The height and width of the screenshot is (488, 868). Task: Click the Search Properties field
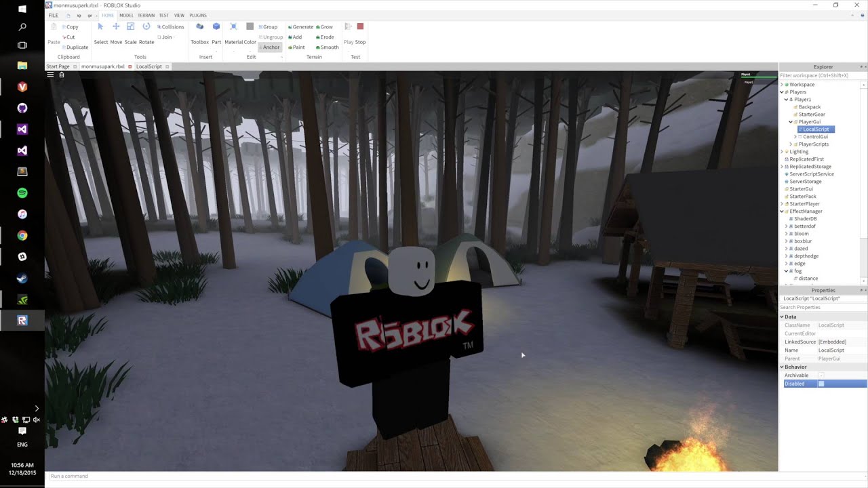pos(823,308)
